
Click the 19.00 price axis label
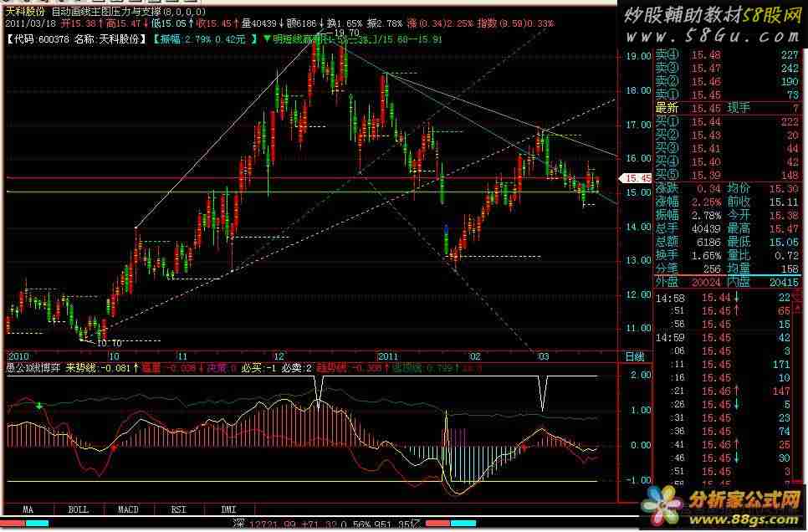click(639, 56)
